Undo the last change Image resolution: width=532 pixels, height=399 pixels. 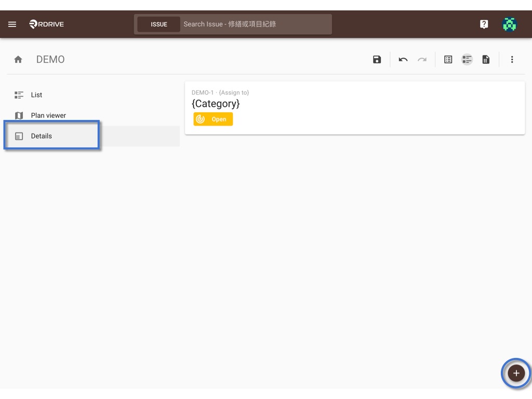(x=403, y=60)
